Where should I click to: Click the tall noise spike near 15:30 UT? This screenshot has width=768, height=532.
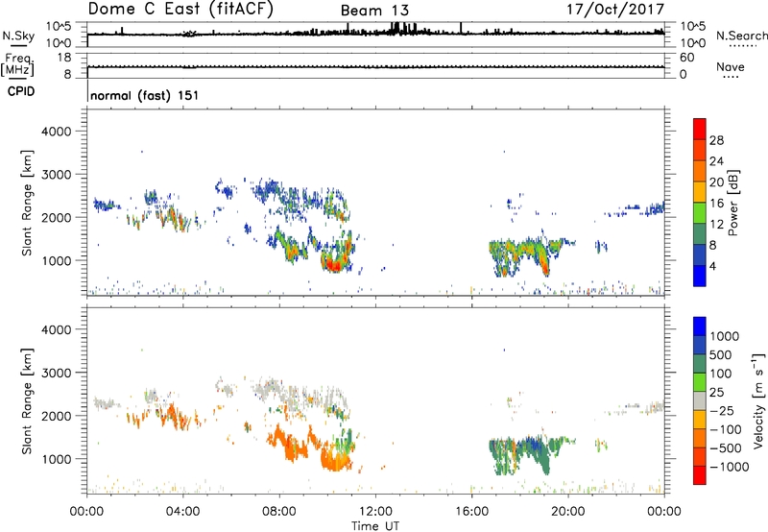tap(461, 28)
